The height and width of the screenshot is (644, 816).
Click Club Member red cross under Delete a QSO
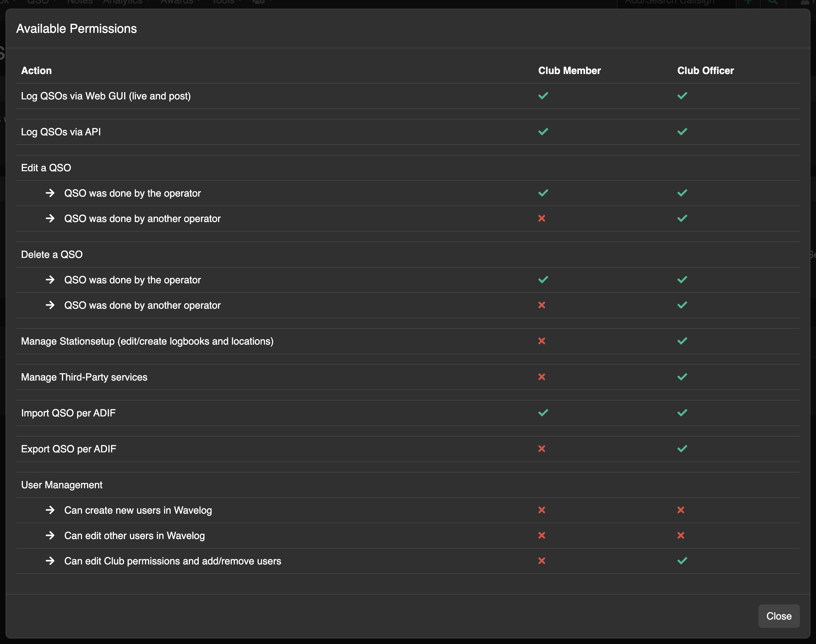542,305
